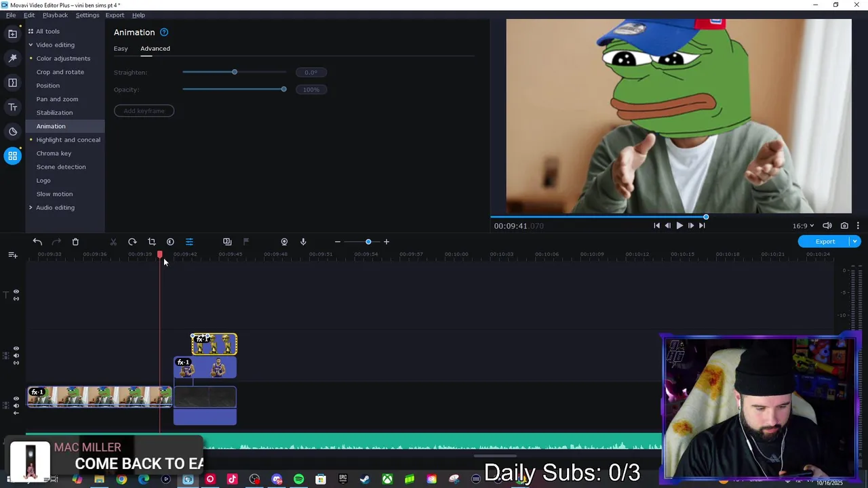Click the Export button
This screenshot has width=868, height=488.
point(825,241)
